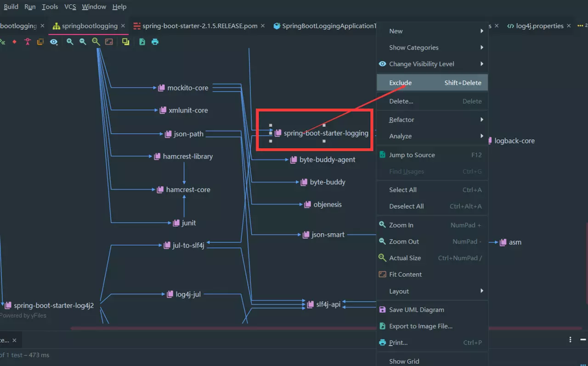Select the asm node
The image size is (588, 366).
point(511,242)
